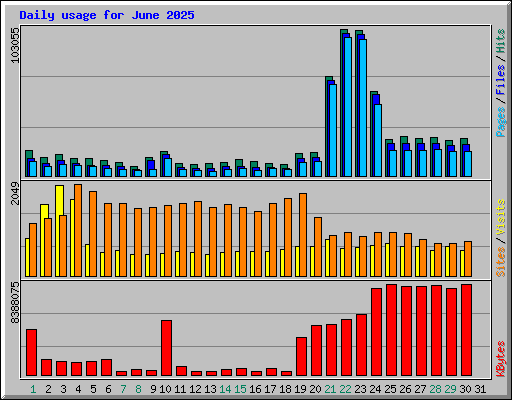Click day 9 on the x-axis

tap(153, 389)
